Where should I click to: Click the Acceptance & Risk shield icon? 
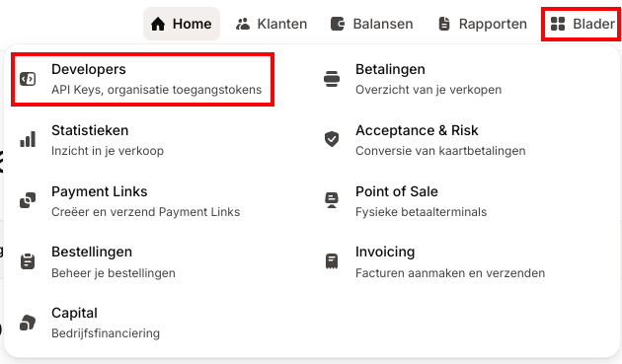pos(332,139)
